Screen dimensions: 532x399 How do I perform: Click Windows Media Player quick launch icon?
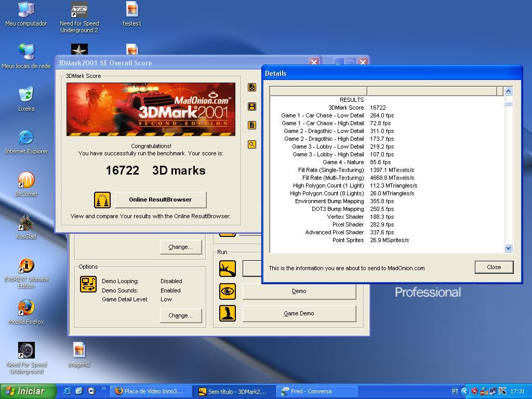click(x=91, y=391)
